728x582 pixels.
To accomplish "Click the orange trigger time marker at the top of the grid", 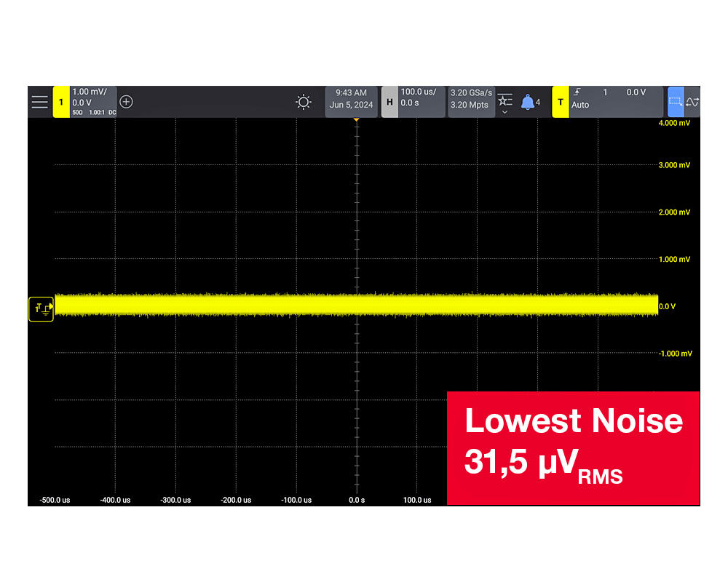I will (x=357, y=120).
